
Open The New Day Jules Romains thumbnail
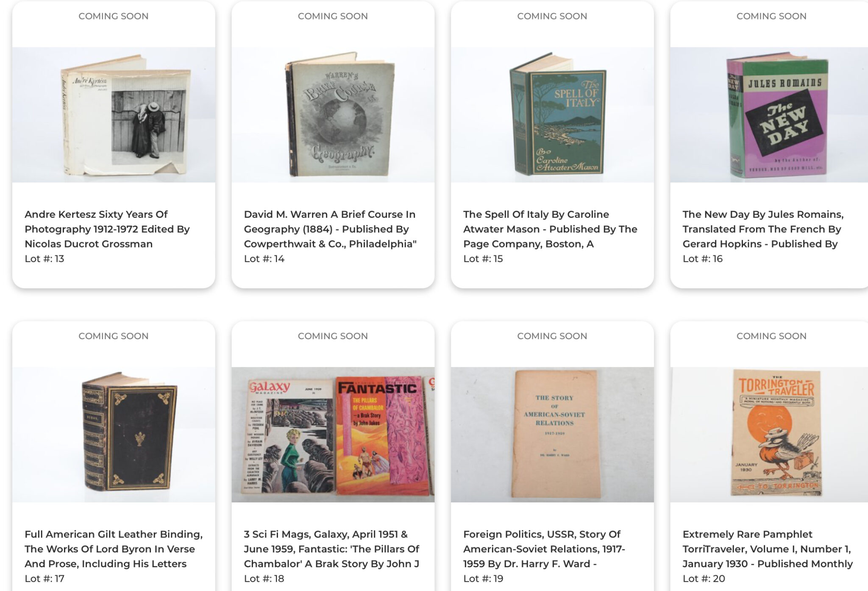[x=769, y=115]
